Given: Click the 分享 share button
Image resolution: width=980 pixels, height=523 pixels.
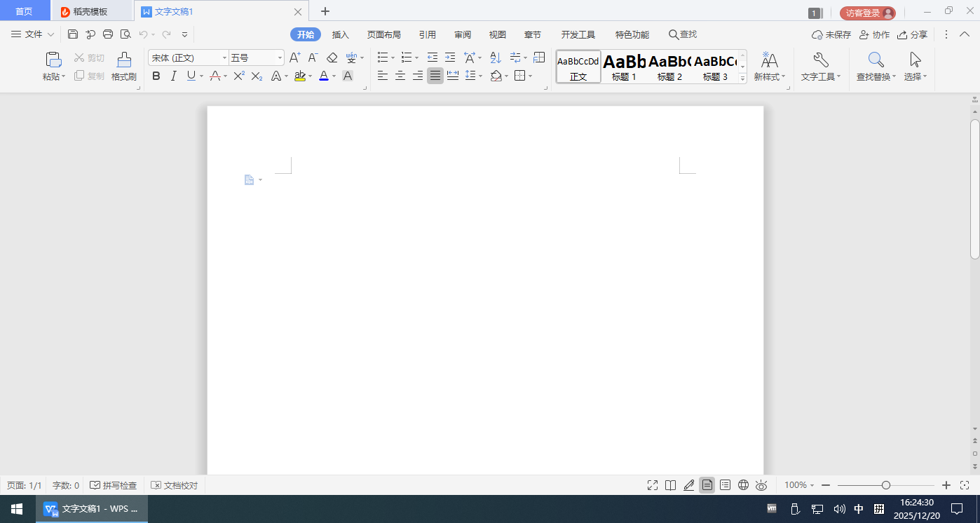Looking at the screenshot, I should click(x=912, y=34).
